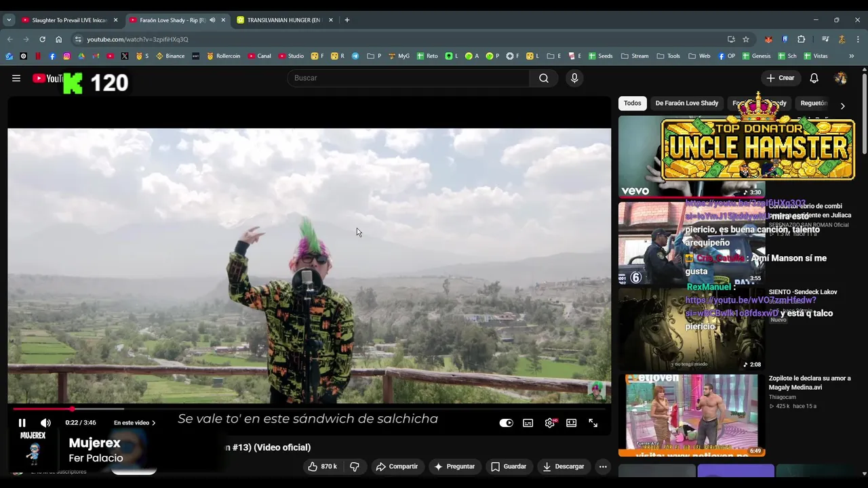This screenshot has width=868, height=488.
Task: Open Chrome three-dot menu
Action: 858,39
